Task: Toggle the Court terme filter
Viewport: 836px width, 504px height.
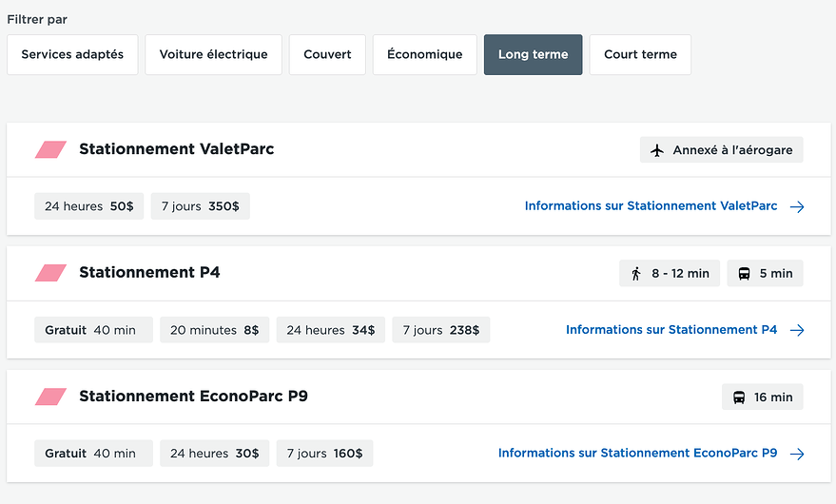Action: coord(640,54)
